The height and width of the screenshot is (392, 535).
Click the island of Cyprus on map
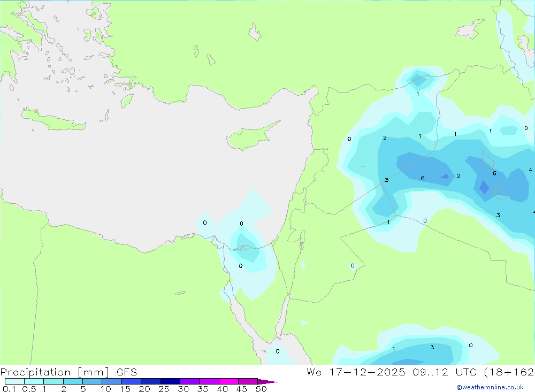point(251,136)
